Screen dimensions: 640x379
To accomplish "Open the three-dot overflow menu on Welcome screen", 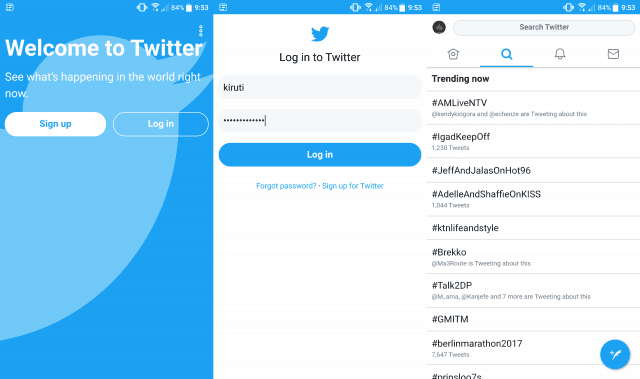I will 200,31.
